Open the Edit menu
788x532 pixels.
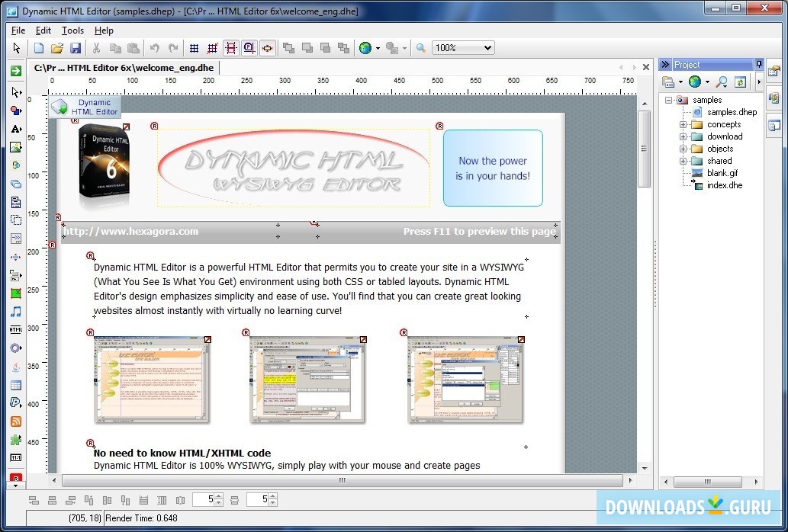coord(43,30)
